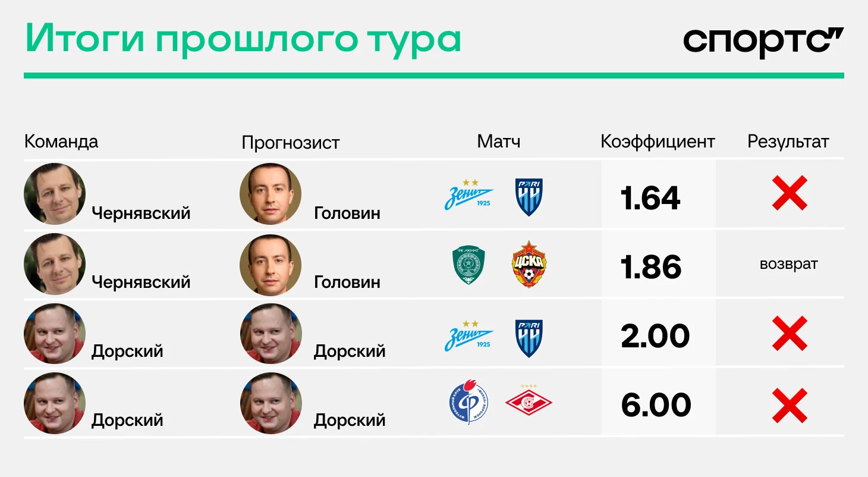Click the Pari NN logo in the third row
Image resolution: width=868 pixels, height=477 pixels.
529,338
